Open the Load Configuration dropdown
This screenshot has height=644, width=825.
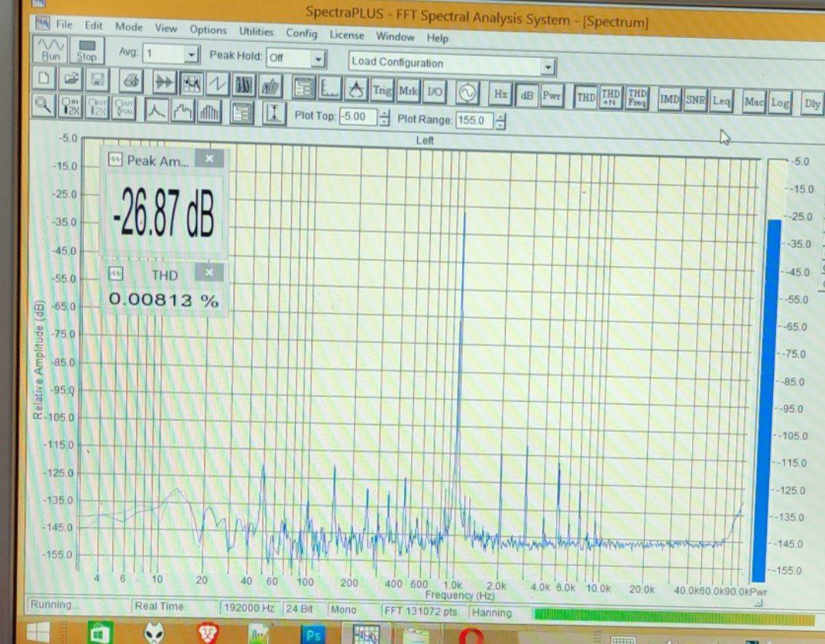548,67
